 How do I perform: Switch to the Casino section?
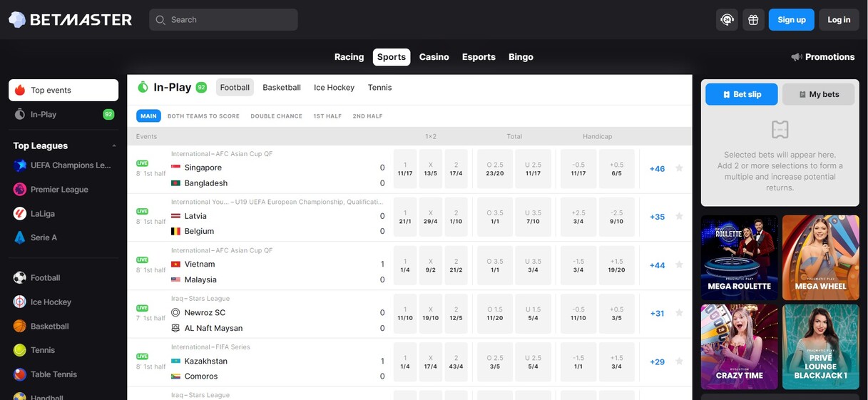(x=434, y=57)
